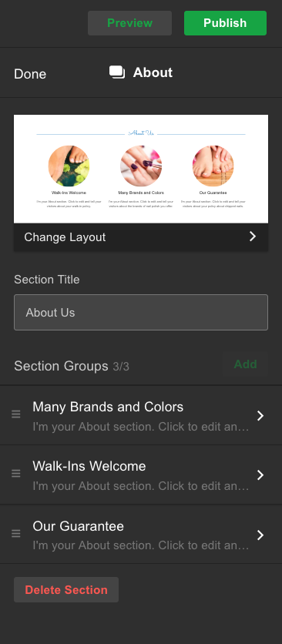Delete Section button click
The image size is (282, 644).
(66, 590)
